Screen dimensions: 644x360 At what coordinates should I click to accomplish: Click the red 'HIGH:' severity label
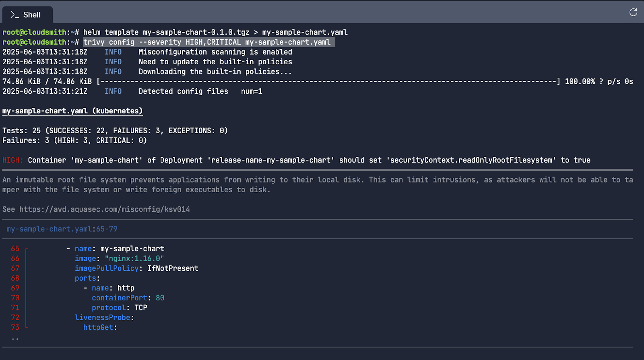pyautogui.click(x=13, y=160)
